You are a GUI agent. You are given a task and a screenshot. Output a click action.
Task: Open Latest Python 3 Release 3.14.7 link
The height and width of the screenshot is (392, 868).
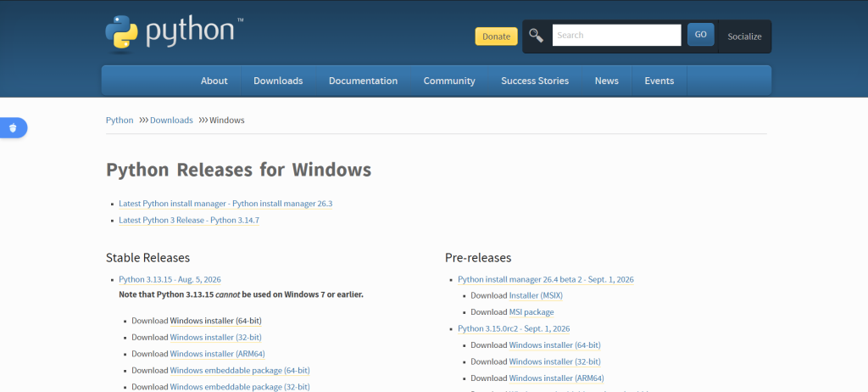click(x=189, y=221)
